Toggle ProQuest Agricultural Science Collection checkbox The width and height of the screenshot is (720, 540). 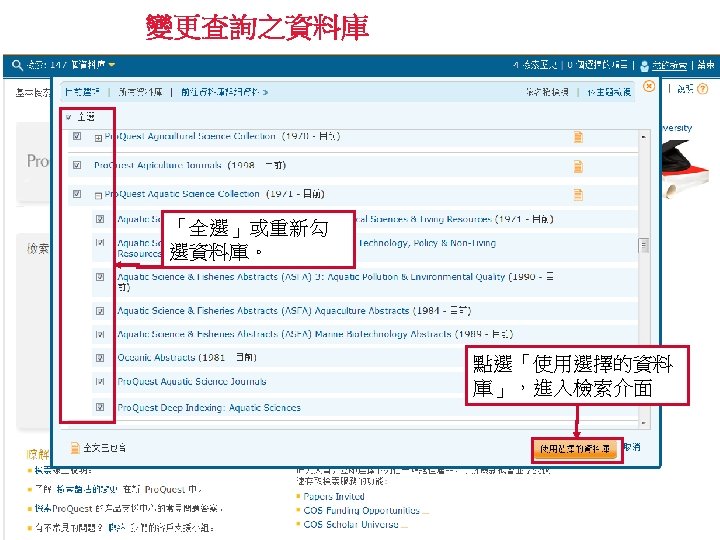(x=77, y=136)
